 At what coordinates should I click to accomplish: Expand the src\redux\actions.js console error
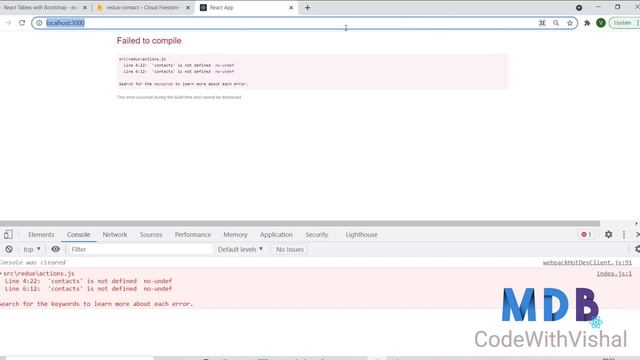click(x=1, y=273)
